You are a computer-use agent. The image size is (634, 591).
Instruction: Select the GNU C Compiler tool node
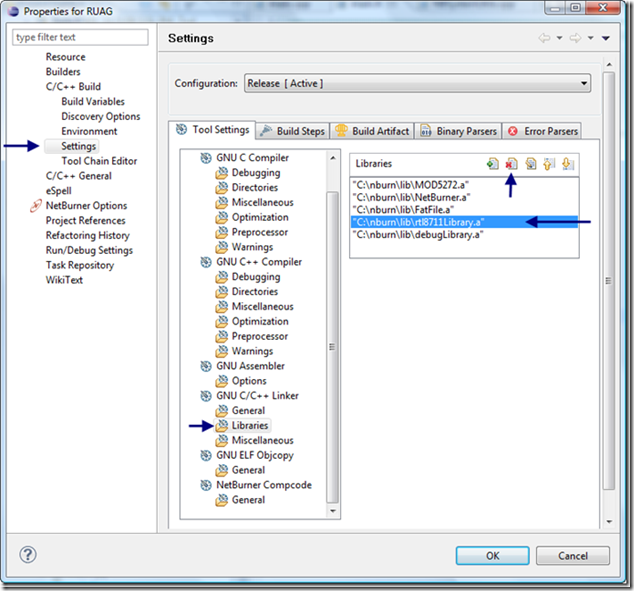(252, 158)
